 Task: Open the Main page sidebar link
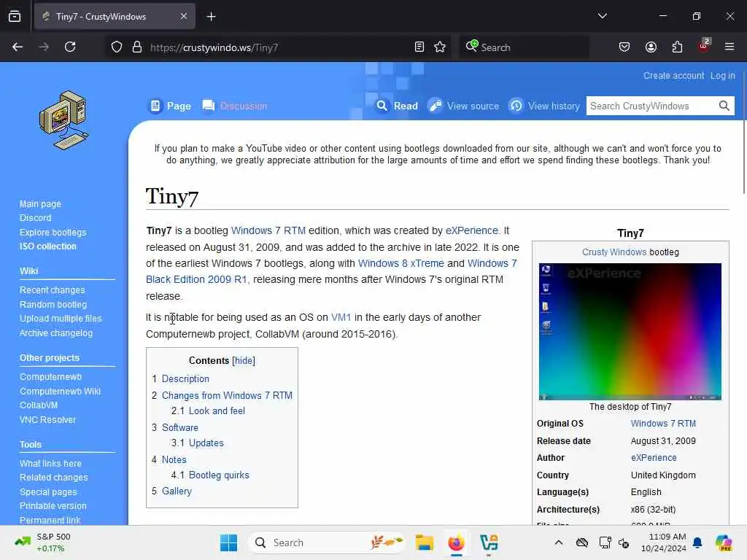click(x=40, y=204)
